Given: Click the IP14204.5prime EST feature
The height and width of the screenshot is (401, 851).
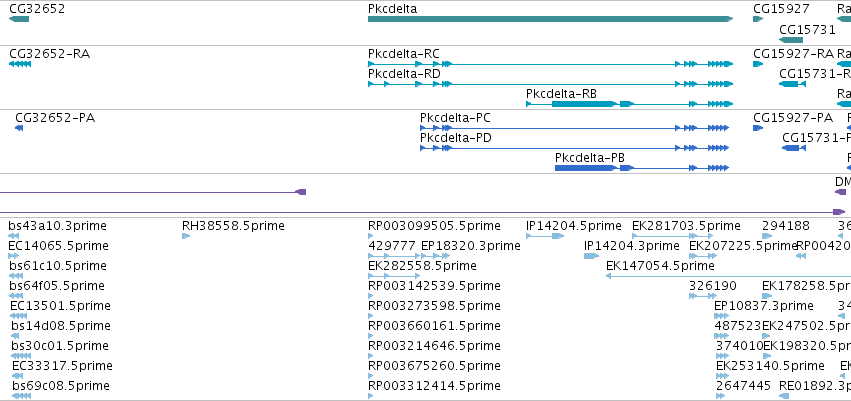Looking at the screenshot, I should click(x=545, y=236).
